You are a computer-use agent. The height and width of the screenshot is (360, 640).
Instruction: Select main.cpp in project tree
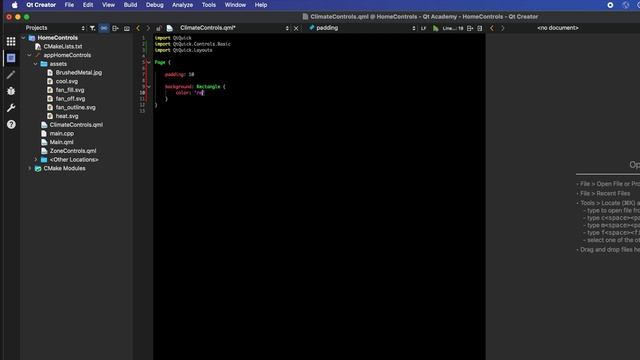click(x=62, y=133)
